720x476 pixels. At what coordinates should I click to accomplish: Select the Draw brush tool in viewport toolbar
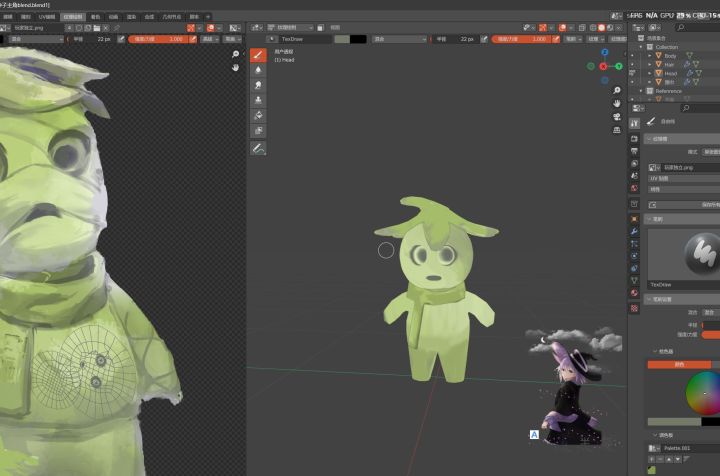(257, 55)
